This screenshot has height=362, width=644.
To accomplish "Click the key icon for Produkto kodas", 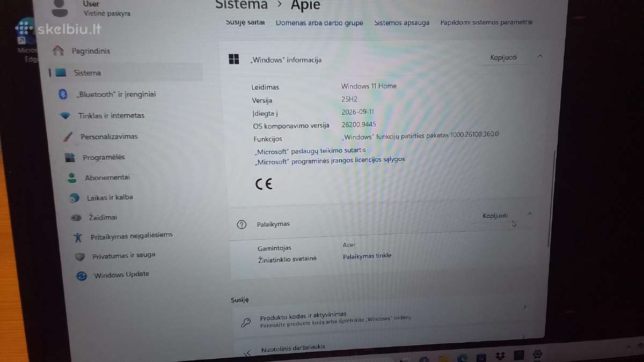I will (245, 322).
